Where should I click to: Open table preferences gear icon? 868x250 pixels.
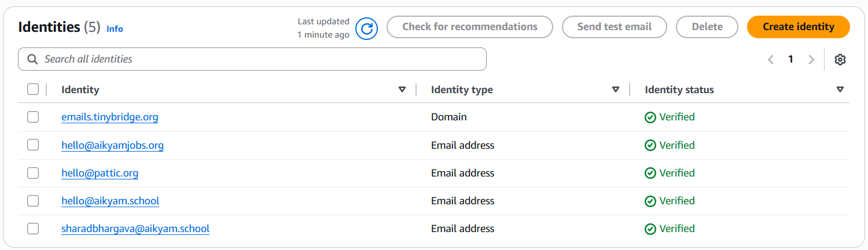click(840, 60)
